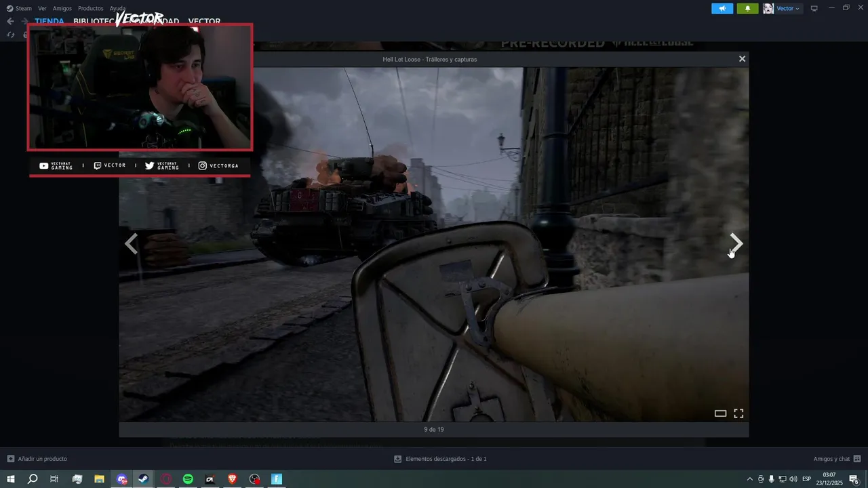868x488 pixels.
Task: Click the Steam taskbar icon
Action: click(x=144, y=479)
